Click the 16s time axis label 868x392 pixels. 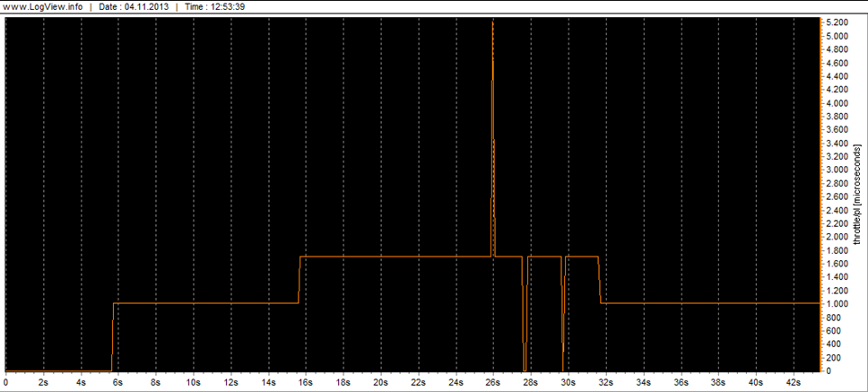coord(306,382)
